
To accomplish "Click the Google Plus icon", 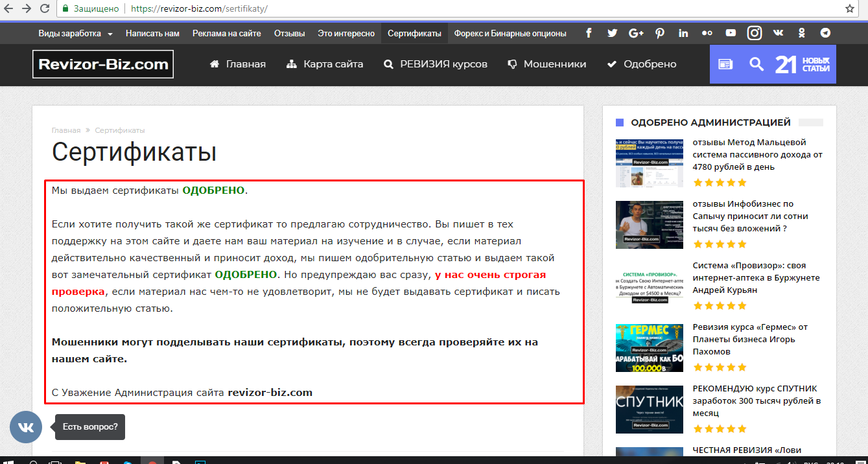I will 636,33.
